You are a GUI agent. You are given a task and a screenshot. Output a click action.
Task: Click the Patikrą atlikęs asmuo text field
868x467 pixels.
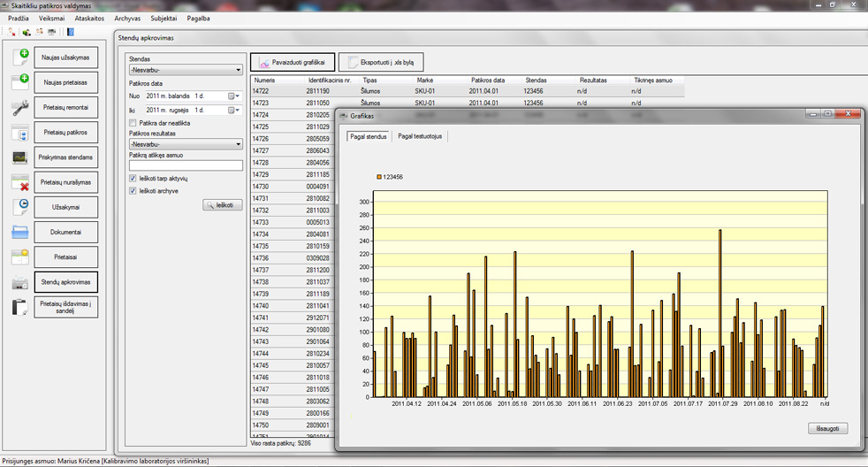186,165
